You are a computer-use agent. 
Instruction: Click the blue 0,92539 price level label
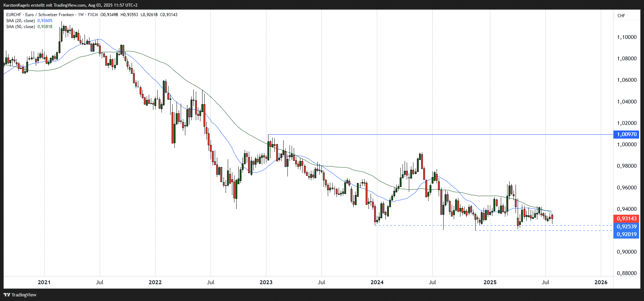point(627,227)
